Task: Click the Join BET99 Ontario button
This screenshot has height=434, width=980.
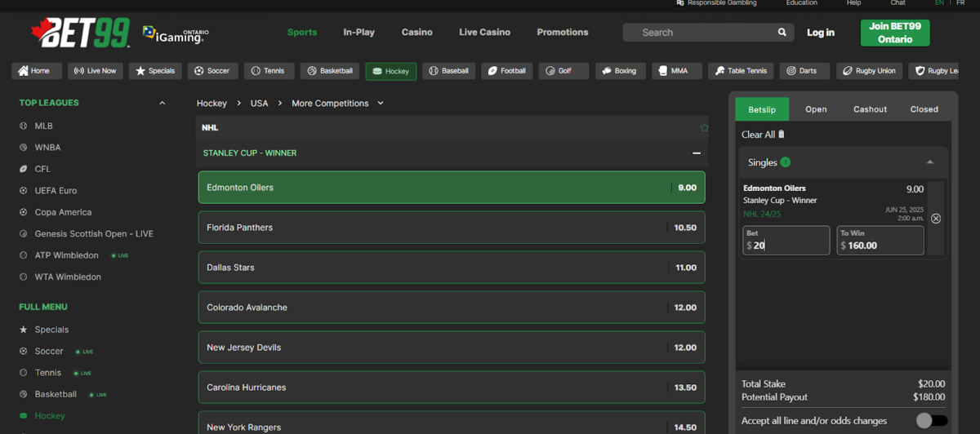Action: click(x=894, y=33)
